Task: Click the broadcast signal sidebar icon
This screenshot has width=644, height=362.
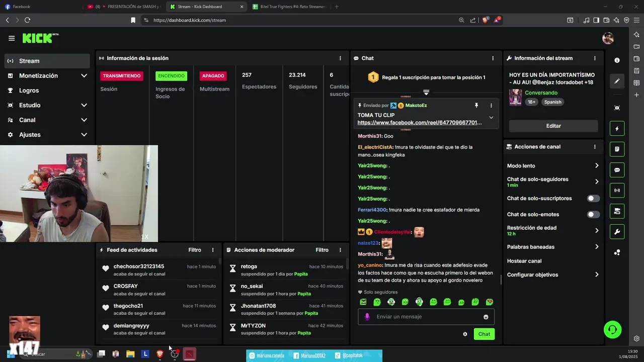Action: [x=617, y=191]
